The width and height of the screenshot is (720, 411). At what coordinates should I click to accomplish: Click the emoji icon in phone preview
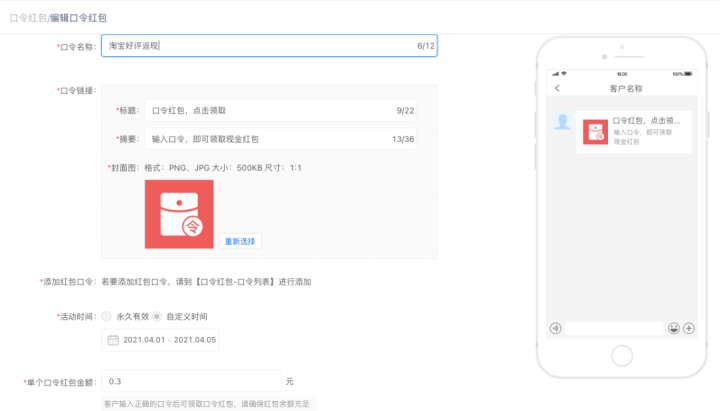[674, 328]
